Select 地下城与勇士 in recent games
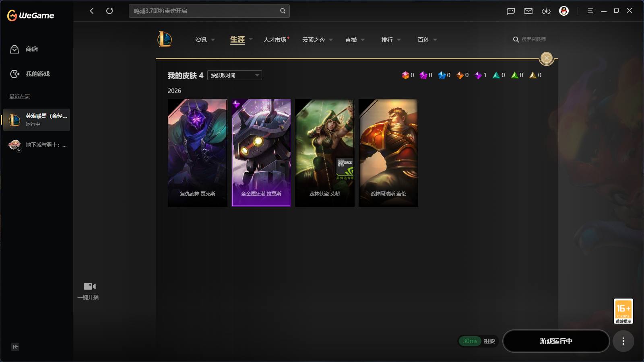The height and width of the screenshot is (362, 644). [x=37, y=145]
